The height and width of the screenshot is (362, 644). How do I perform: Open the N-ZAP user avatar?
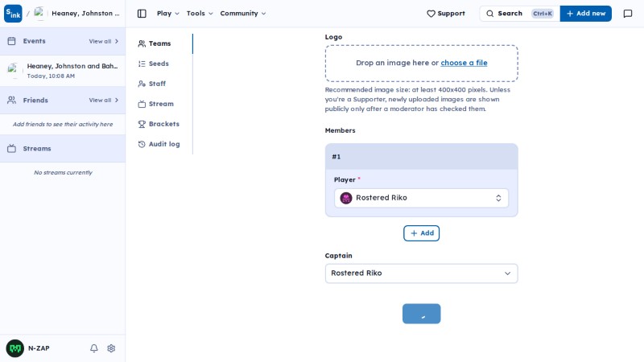click(x=14, y=348)
